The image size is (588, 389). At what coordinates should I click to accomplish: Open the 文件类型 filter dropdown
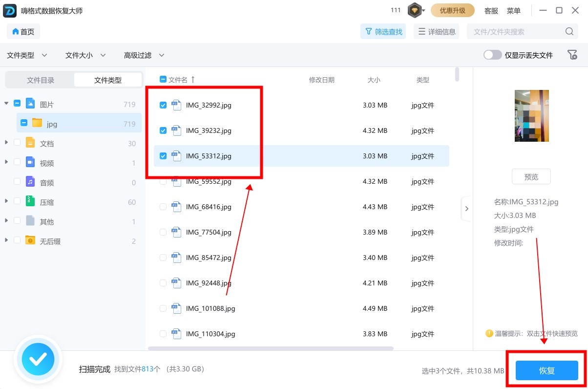27,55
